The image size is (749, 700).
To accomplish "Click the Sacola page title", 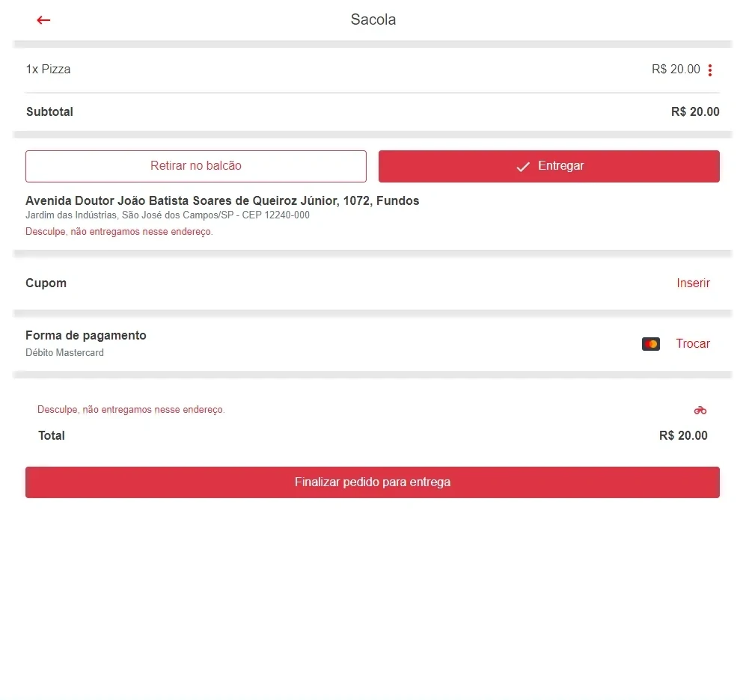I will click(373, 20).
